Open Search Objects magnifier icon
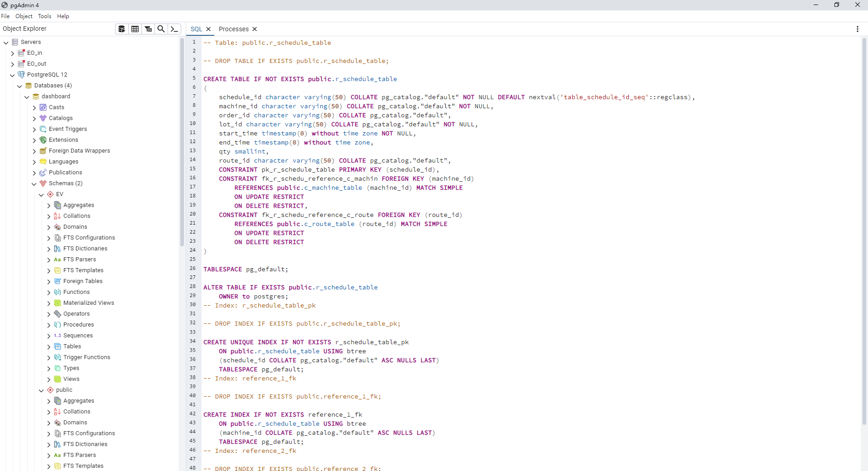This screenshot has height=471, width=868. pos(161,29)
